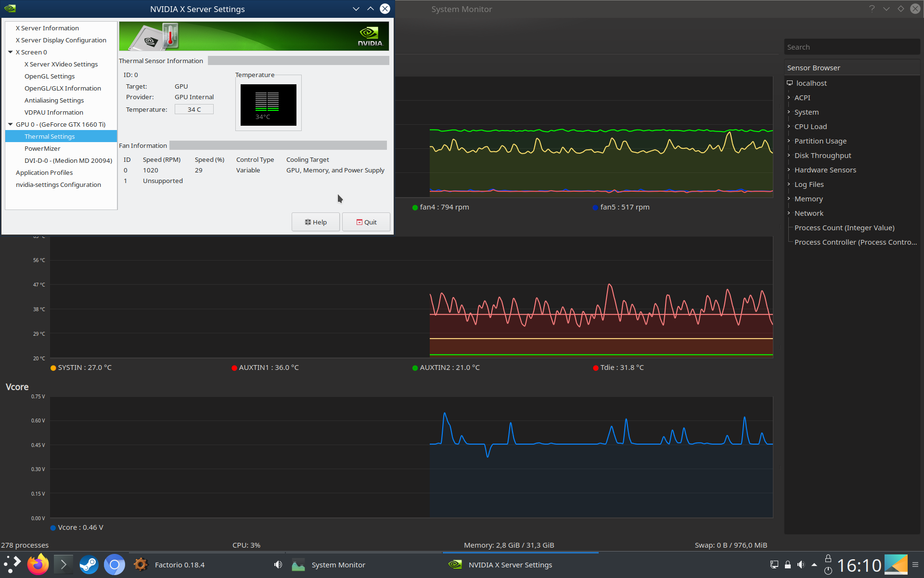Viewport: 924px width, 578px height.
Task: Click the SYSTIN orange legend dot
Action: tap(53, 368)
